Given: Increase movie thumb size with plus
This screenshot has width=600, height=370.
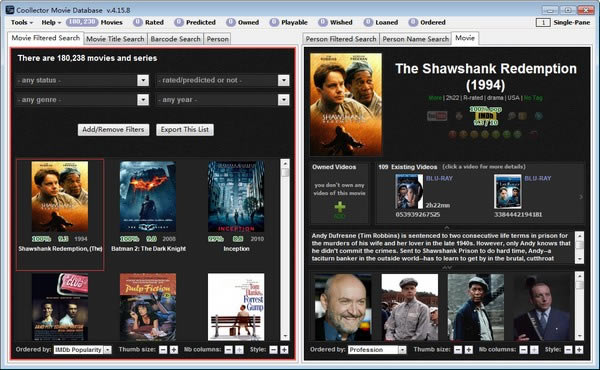Looking at the screenshot, I should (x=174, y=350).
